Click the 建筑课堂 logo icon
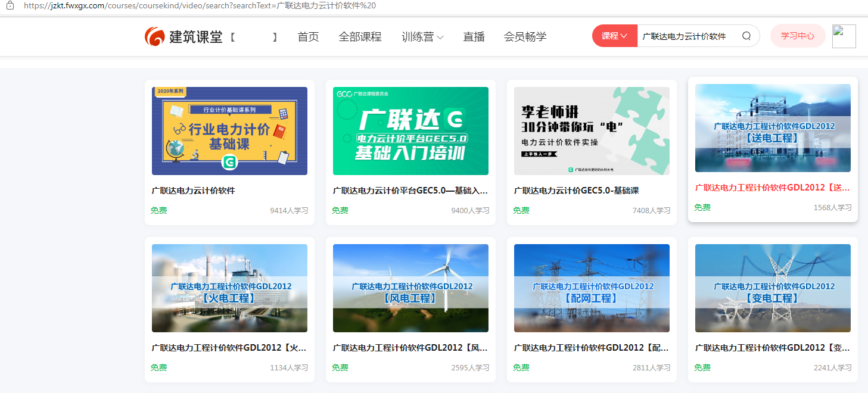Viewport: 868px width, 393px height. tap(154, 36)
